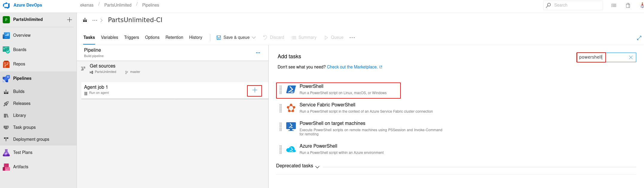Viewport: 644px width, 188px height.
Task: Clear the powershell search text
Action: pyautogui.click(x=631, y=57)
